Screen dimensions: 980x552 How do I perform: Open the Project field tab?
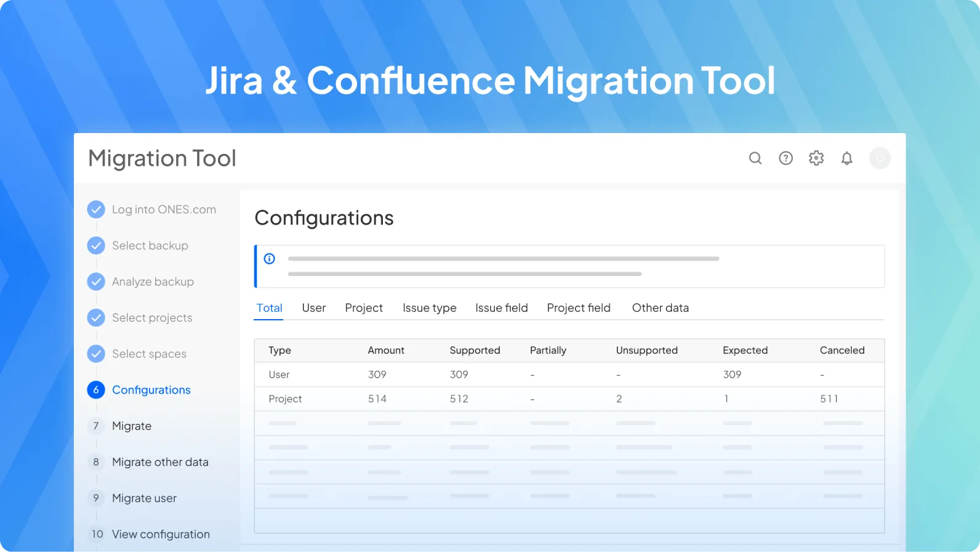tap(578, 308)
